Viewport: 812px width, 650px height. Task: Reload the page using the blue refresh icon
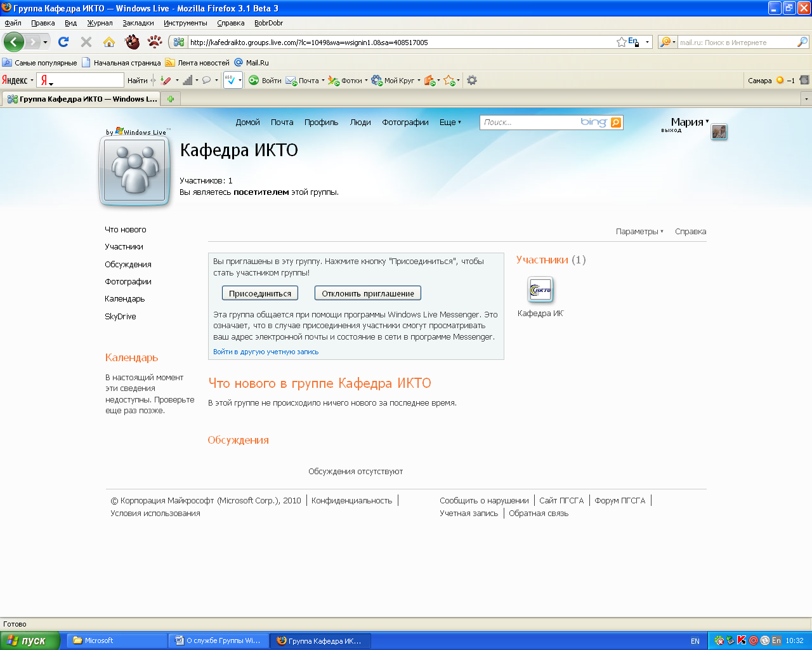63,42
